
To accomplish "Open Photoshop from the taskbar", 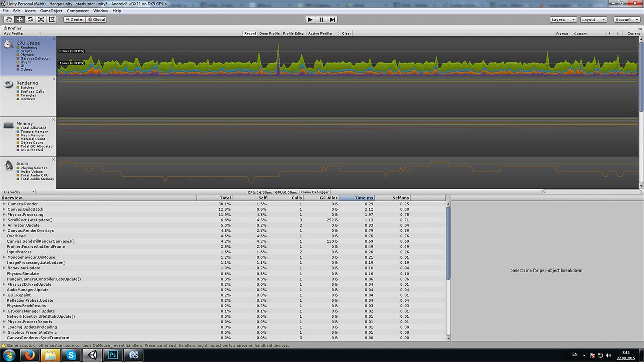I will [112, 355].
